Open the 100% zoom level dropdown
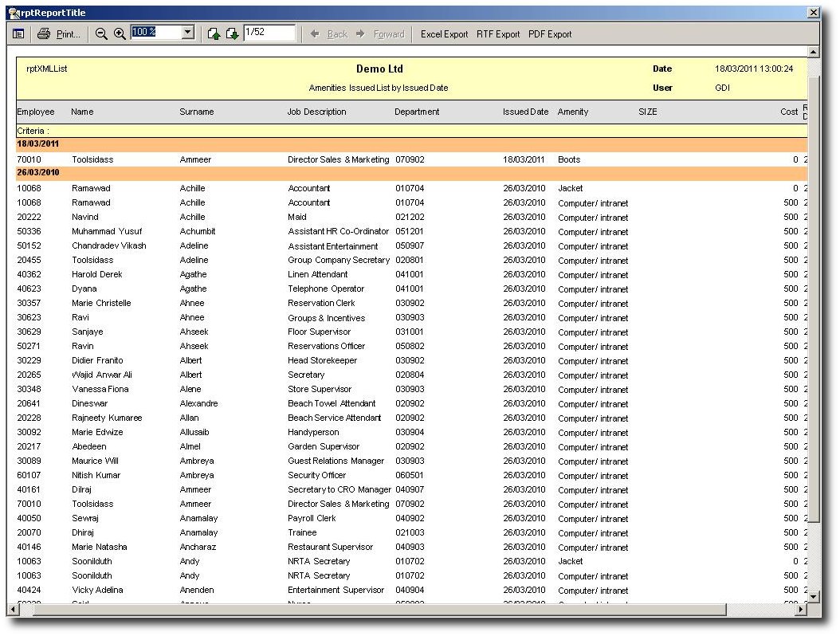 tap(188, 33)
